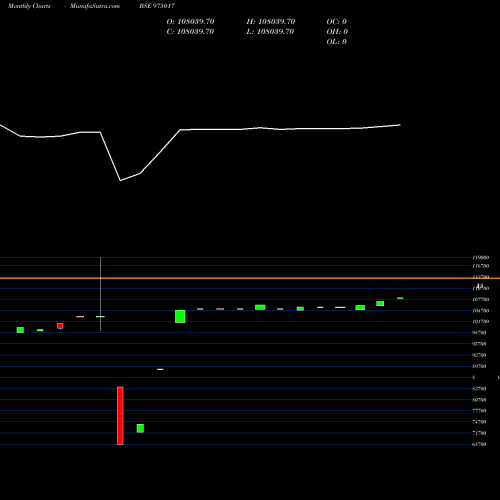
Task: Click the green candle right of the tall red candle
Action: [140, 428]
